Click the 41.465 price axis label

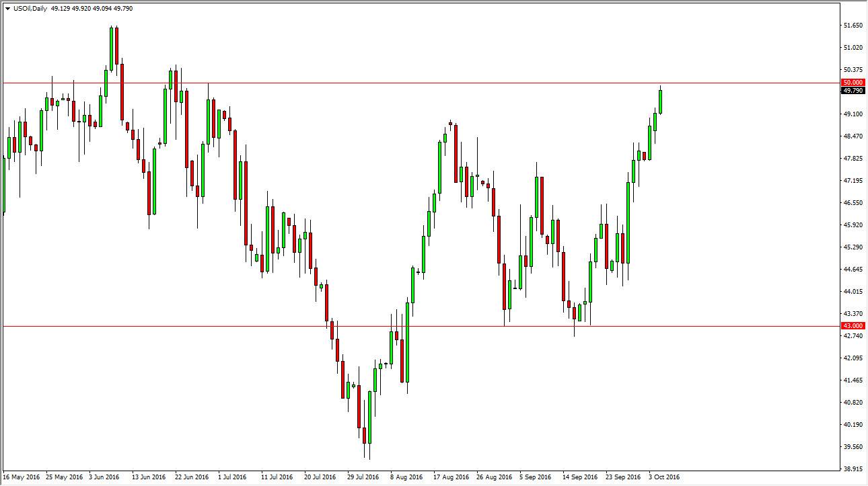[852, 380]
